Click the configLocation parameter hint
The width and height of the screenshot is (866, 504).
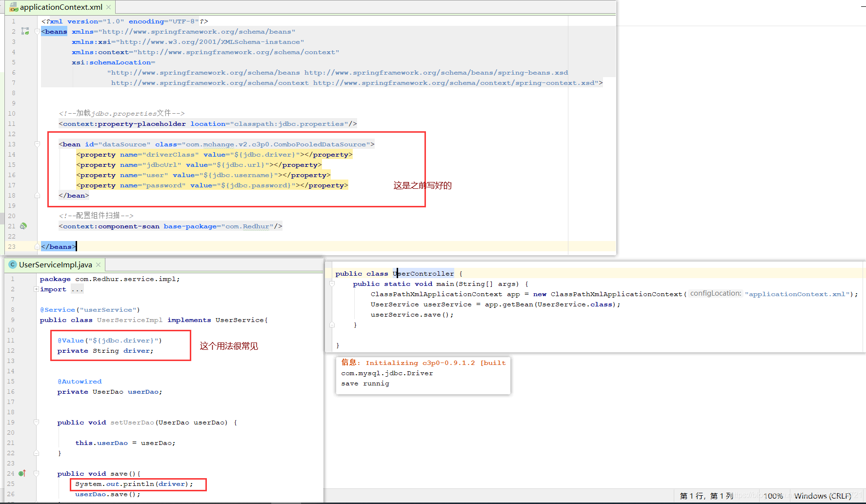click(715, 293)
